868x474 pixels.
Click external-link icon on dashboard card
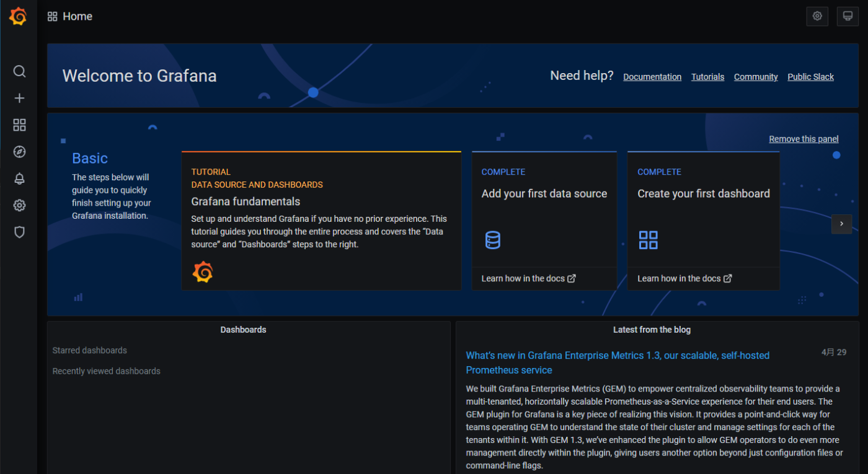(x=728, y=278)
